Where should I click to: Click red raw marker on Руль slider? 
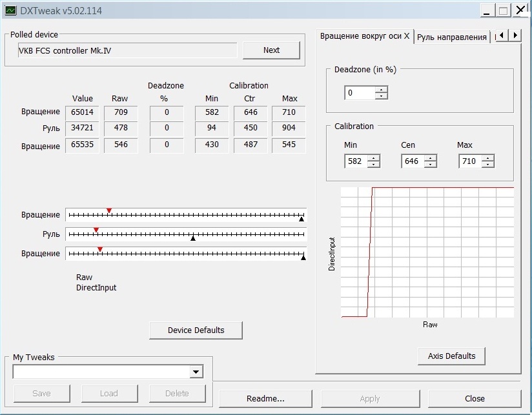[96, 230]
